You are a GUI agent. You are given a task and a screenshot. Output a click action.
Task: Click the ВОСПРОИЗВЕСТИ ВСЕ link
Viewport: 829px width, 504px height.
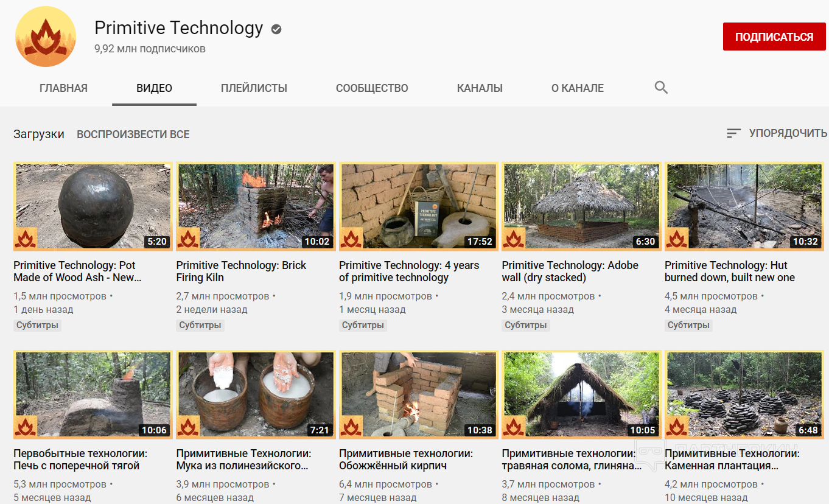(133, 135)
